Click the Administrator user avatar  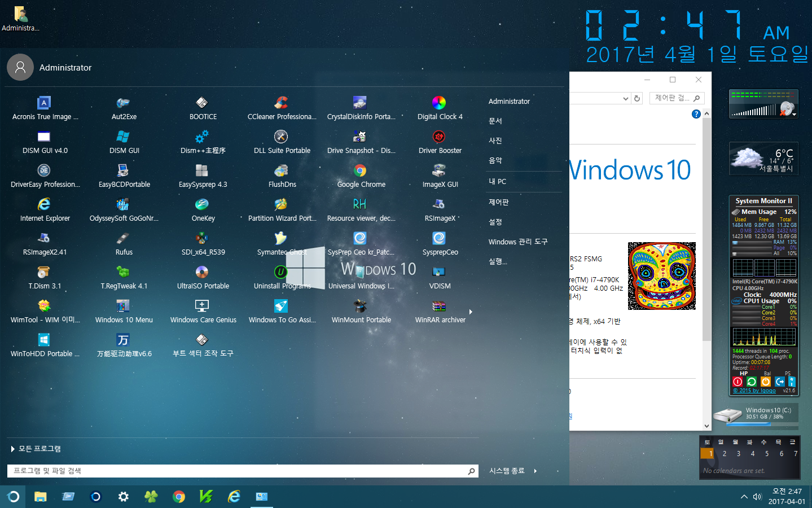[20, 67]
